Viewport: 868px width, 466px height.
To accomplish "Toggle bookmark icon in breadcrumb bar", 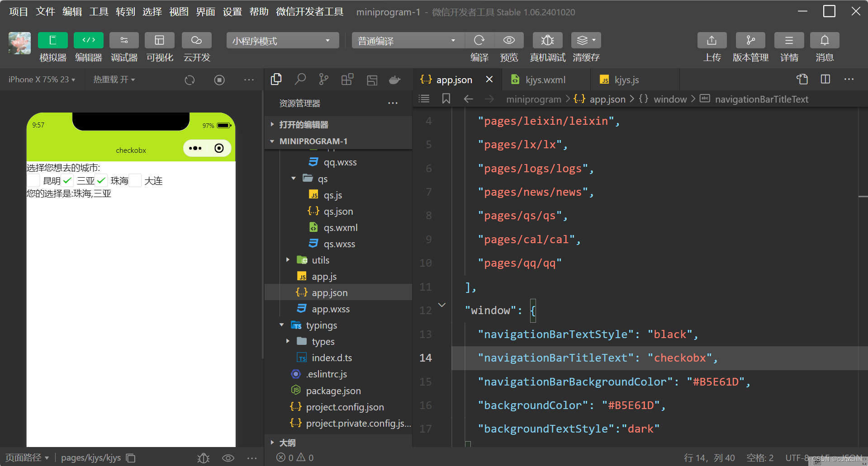I will [x=446, y=99].
